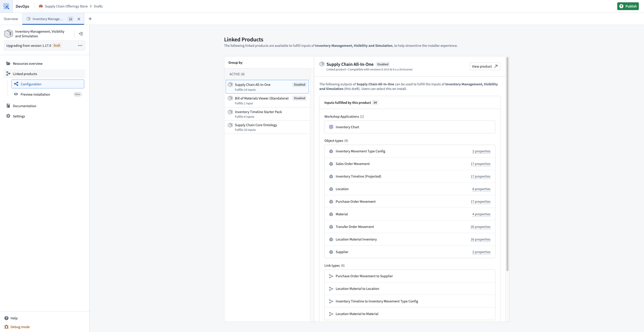Show 2 properties of Supplier

click(x=481, y=252)
